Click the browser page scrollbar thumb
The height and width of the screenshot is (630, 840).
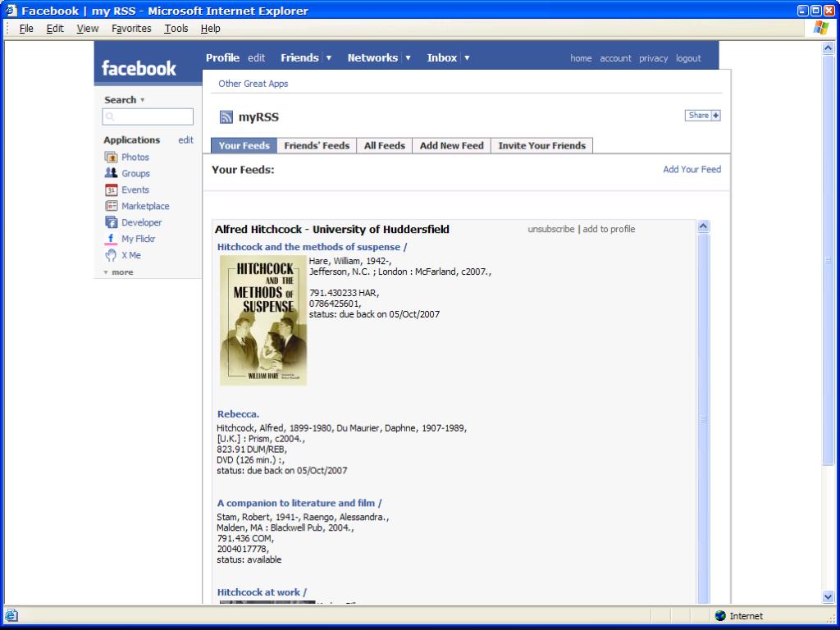click(x=828, y=260)
